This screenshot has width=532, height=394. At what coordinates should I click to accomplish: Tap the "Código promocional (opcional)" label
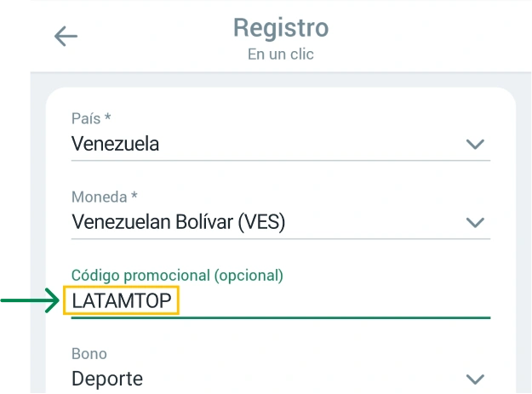tap(177, 275)
